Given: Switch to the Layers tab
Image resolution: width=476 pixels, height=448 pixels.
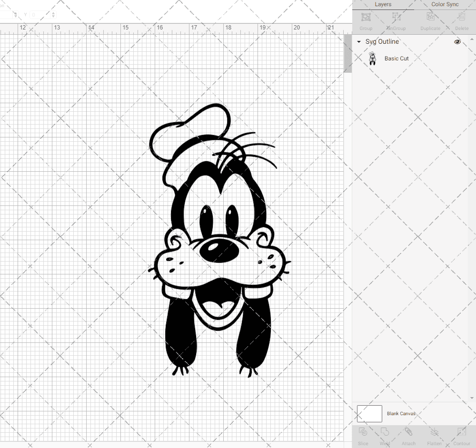Looking at the screenshot, I should [x=383, y=5].
